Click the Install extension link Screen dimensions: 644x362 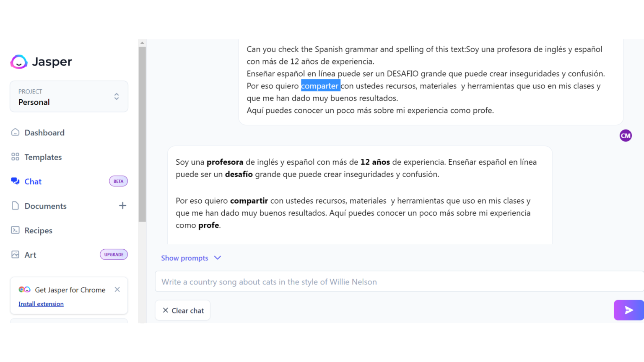(x=41, y=304)
